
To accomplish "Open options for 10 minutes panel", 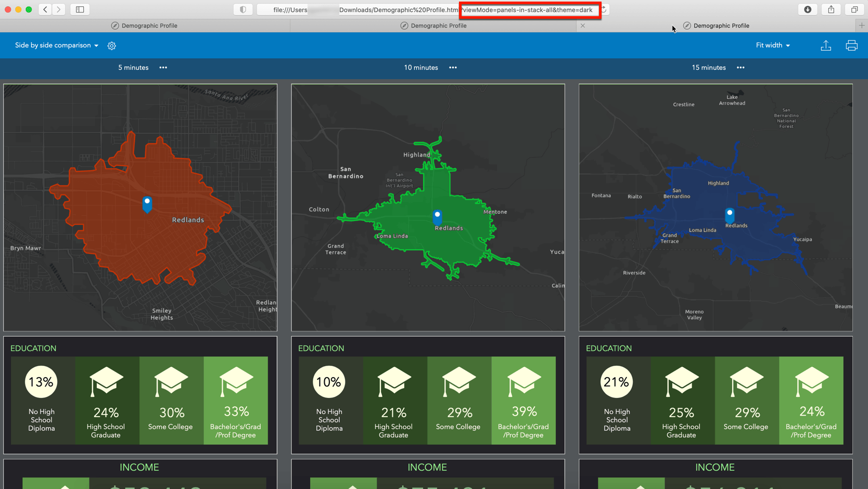I will (453, 68).
